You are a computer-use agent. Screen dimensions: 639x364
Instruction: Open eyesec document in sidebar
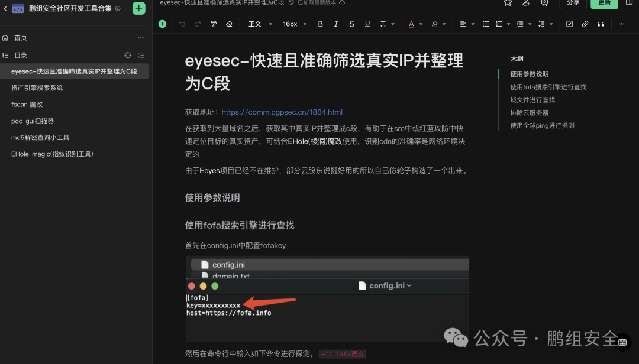(x=74, y=71)
